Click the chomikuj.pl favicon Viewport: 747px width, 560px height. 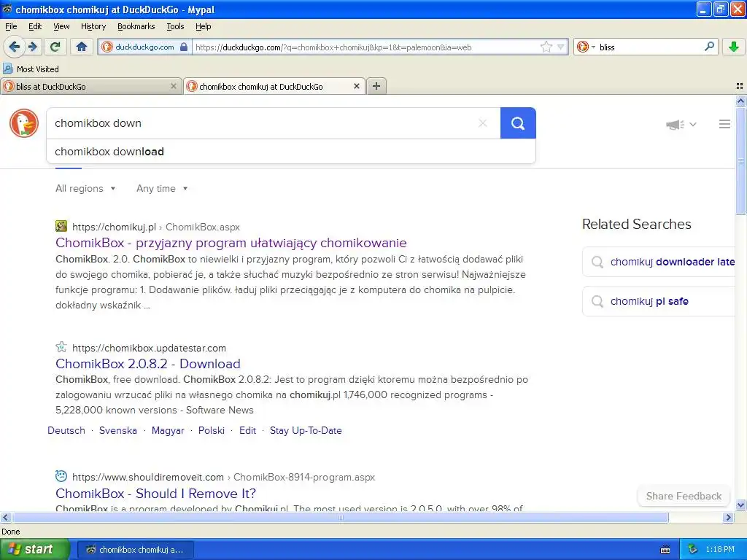[61, 226]
